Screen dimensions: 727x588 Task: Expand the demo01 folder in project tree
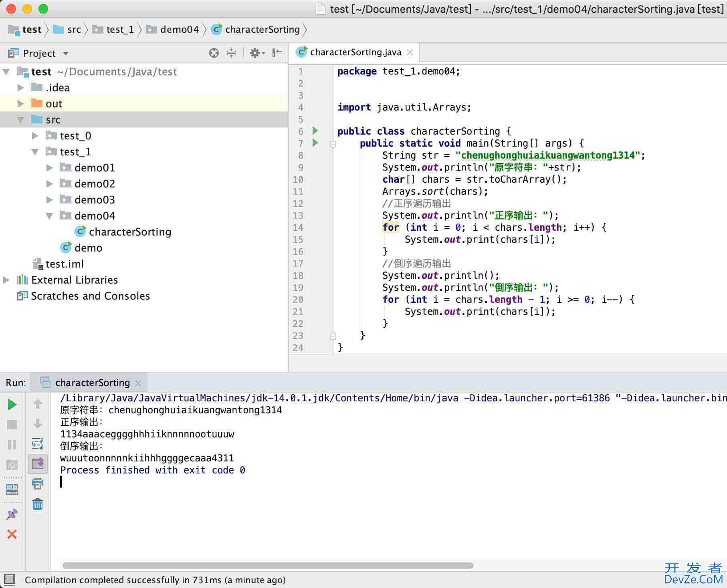(x=50, y=168)
